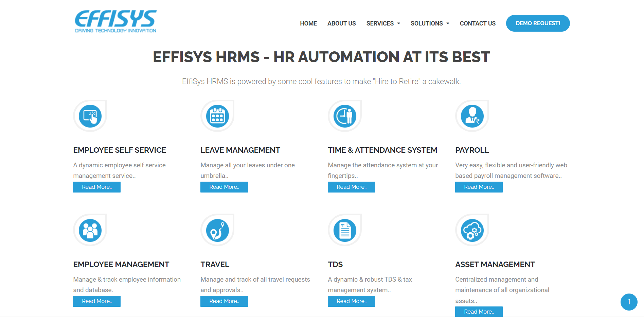Click 'A dynamic employee self service' description
The height and width of the screenshot is (317, 644).
pyautogui.click(x=119, y=170)
